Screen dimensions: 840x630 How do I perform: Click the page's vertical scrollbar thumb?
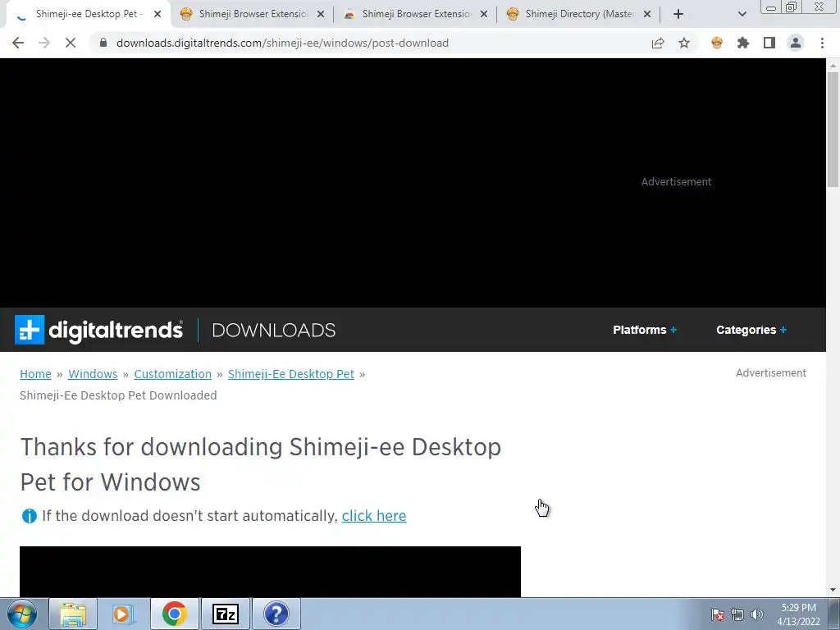(833, 129)
